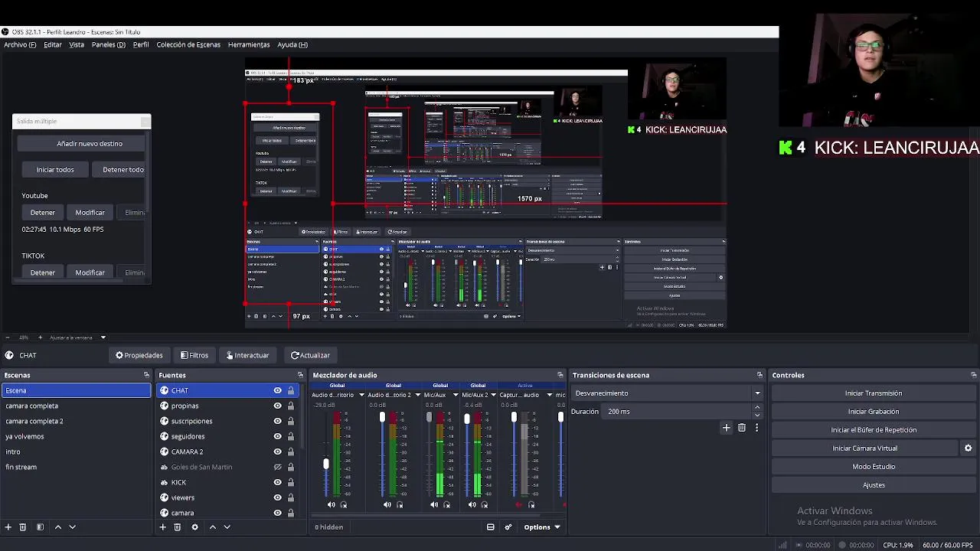Open Audio d...torio 2 channel dropdown arrow

click(x=417, y=395)
